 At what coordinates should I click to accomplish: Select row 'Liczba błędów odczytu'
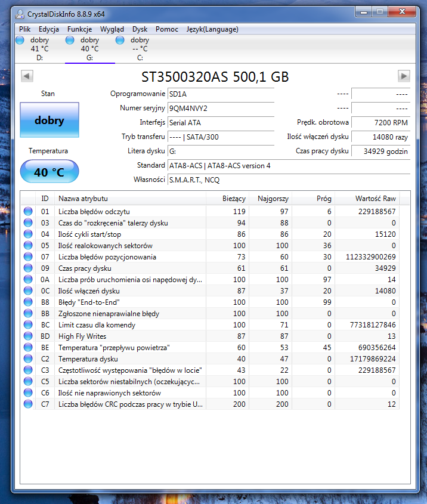(210, 211)
